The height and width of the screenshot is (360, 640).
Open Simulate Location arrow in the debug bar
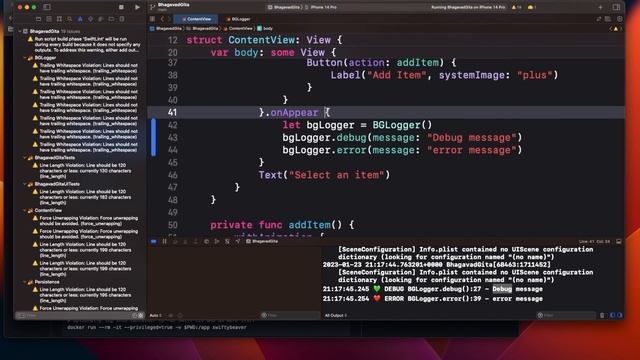(x=238, y=242)
